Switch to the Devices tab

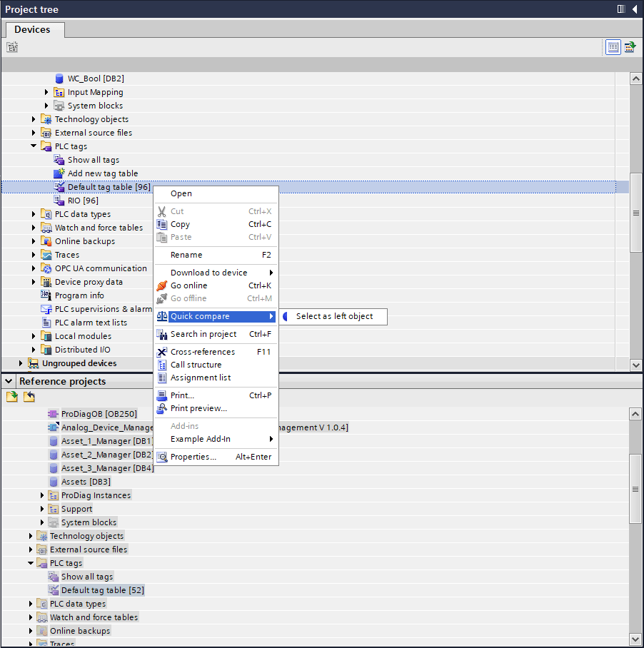[33, 29]
